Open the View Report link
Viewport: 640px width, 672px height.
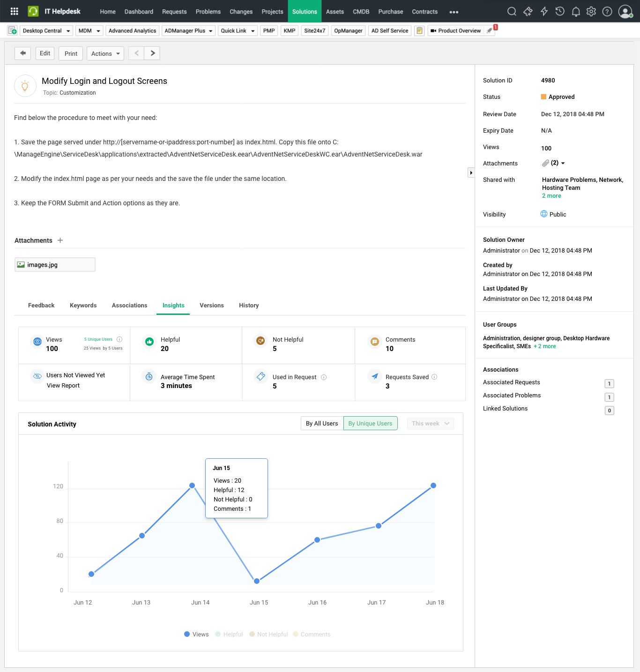point(63,385)
